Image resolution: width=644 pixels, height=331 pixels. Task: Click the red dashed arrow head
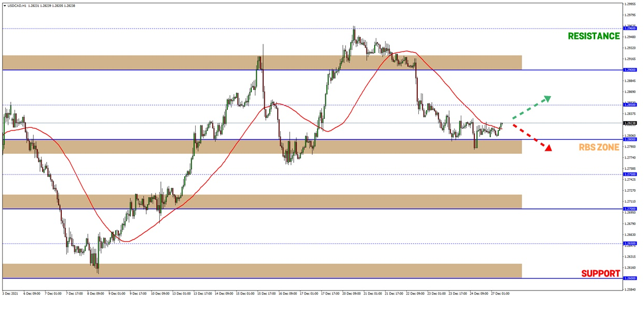547,148
